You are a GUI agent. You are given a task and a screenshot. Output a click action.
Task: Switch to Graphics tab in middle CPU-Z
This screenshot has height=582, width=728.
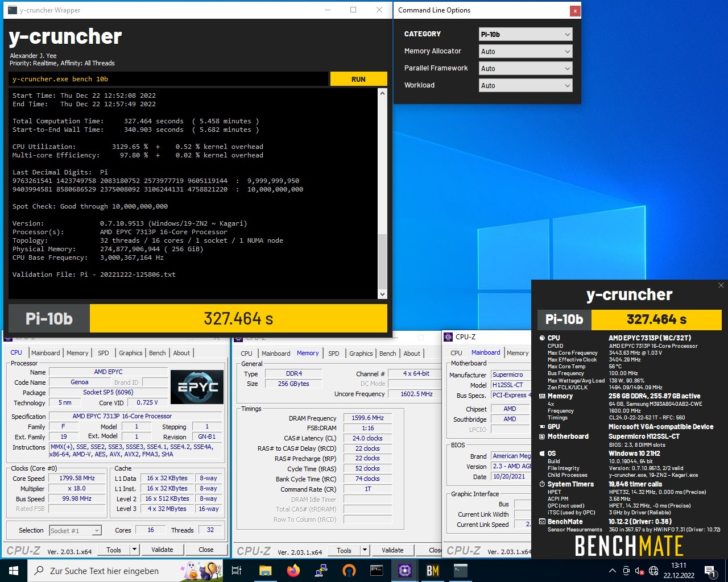point(361,354)
